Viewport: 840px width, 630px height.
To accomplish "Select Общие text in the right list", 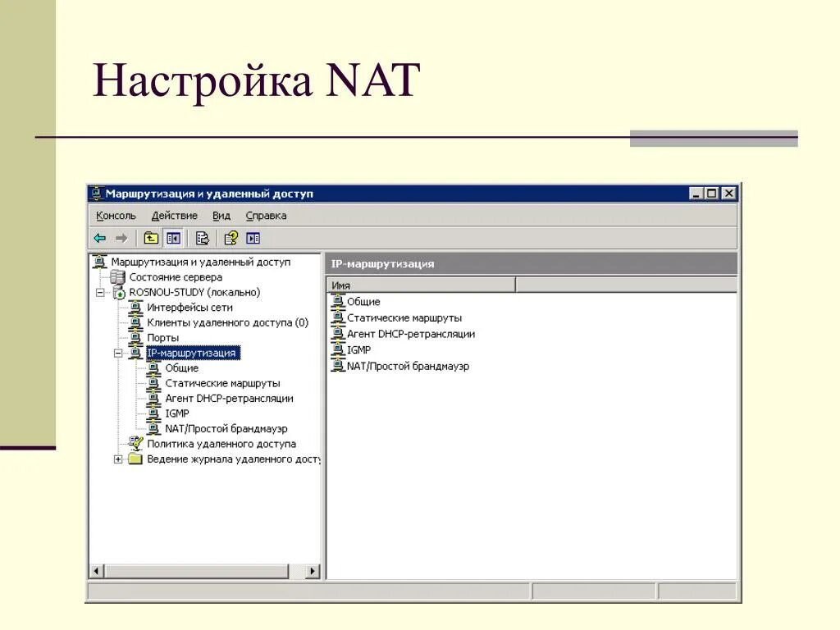I will coord(363,302).
